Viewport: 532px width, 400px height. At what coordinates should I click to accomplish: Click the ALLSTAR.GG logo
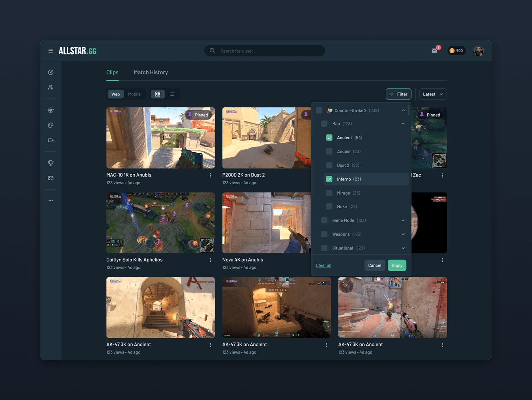(77, 51)
